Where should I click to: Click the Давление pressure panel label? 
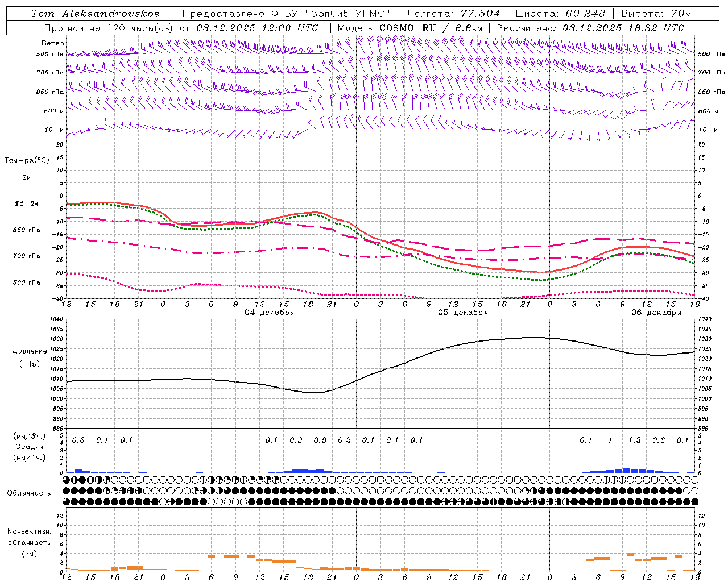point(30,351)
